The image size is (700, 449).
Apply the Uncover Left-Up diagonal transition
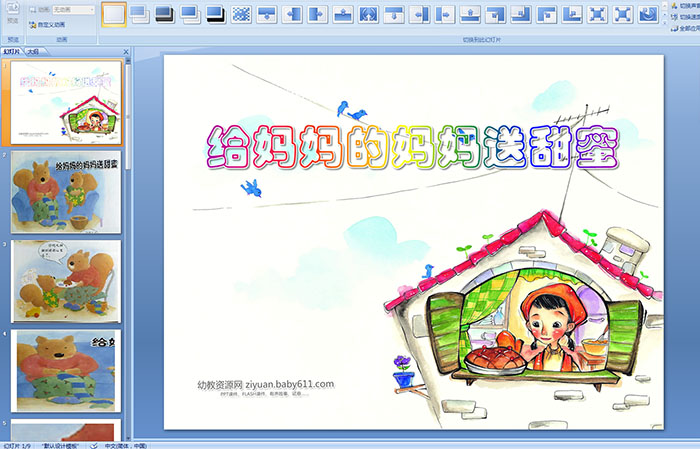tap(521, 14)
